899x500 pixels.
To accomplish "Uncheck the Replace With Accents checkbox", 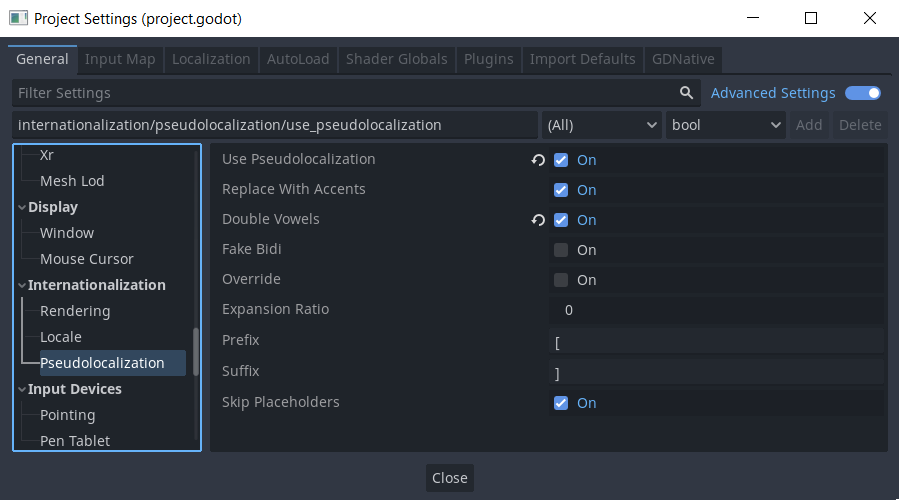I will coord(561,190).
